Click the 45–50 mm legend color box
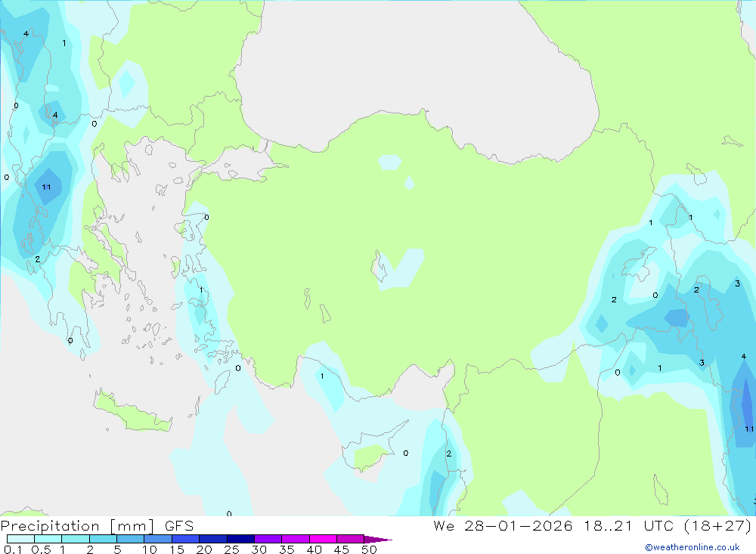The height and width of the screenshot is (554, 756). tap(351, 539)
